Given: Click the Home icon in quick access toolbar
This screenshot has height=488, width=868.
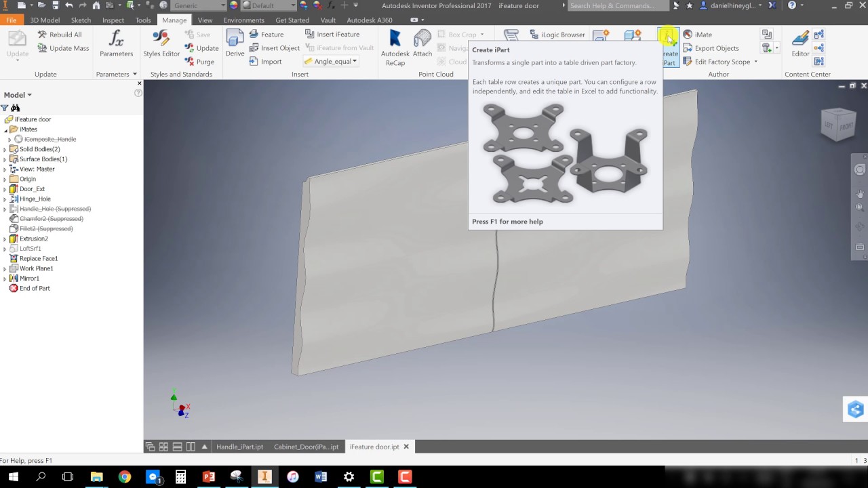Looking at the screenshot, I should click(x=96, y=5).
